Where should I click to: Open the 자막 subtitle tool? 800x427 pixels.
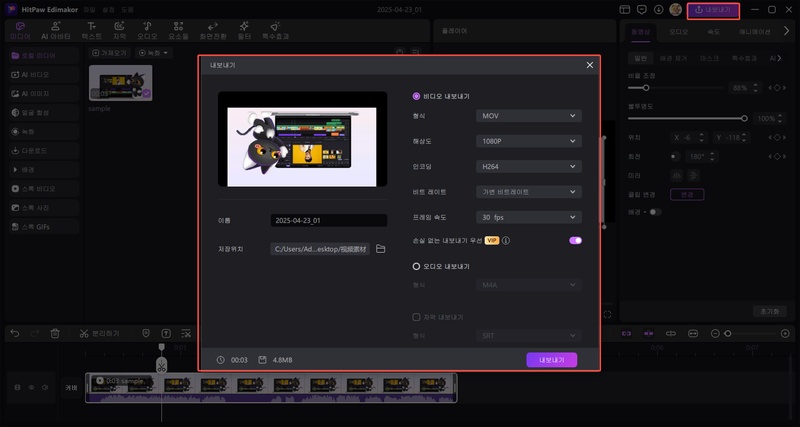119,31
